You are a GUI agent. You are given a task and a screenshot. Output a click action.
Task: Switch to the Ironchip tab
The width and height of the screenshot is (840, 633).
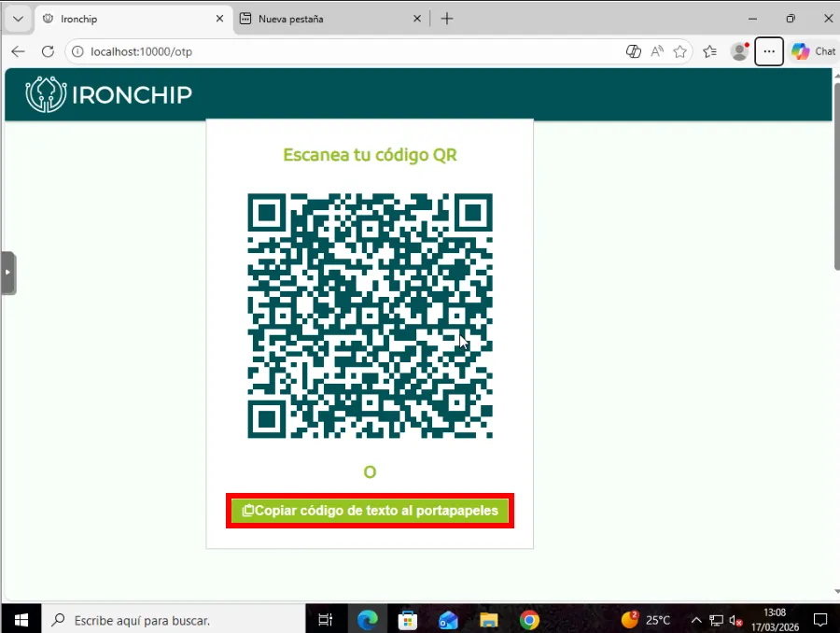pyautogui.click(x=134, y=20)
